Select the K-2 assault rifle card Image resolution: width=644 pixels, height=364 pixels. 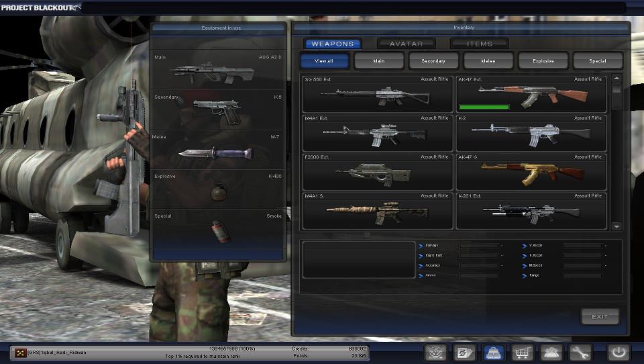click(x=531, y=133)
